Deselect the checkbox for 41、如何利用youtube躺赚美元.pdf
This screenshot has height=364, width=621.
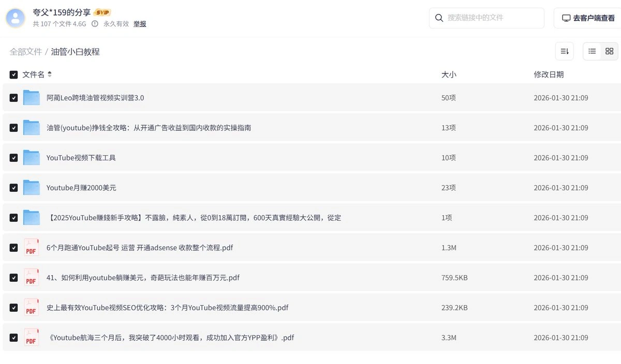click(13, 277)
